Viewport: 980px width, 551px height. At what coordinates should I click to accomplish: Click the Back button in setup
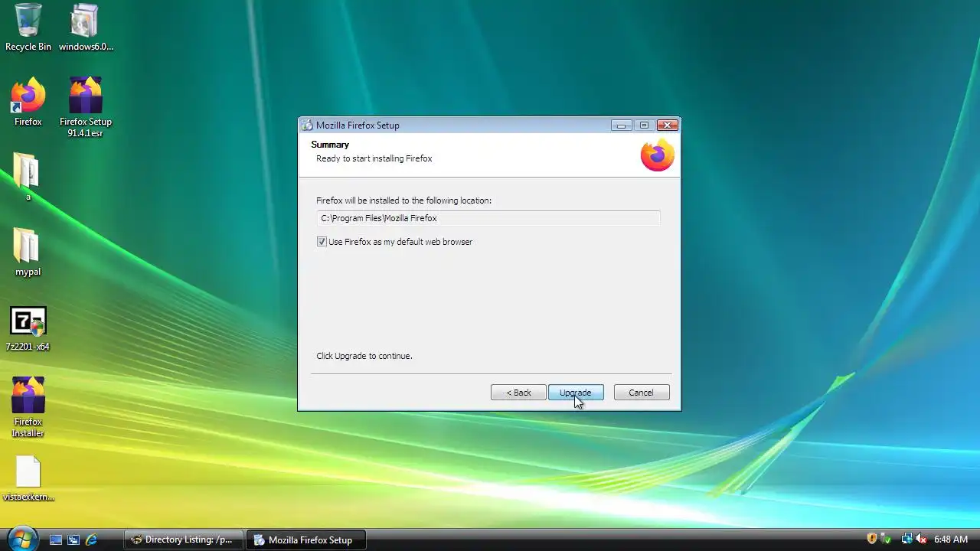pyautogui.click(x=518, y=393)
